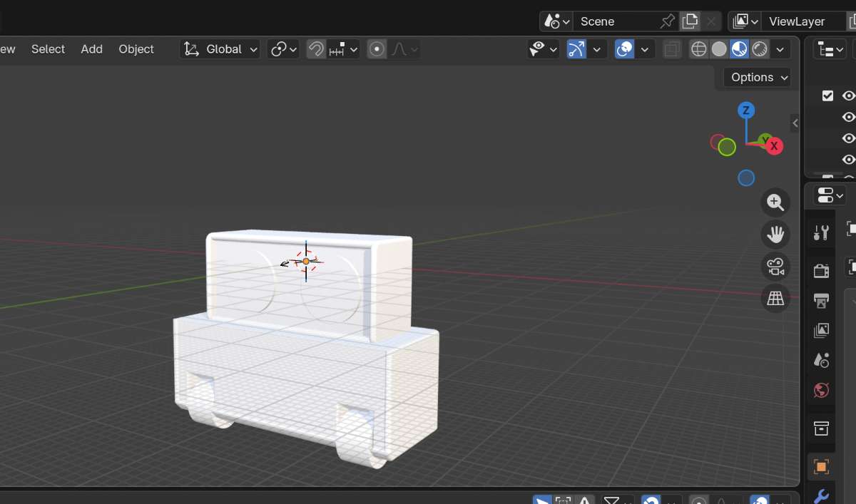Open the outliner editor type dropdown
The image size is (856, 504).
831,50
